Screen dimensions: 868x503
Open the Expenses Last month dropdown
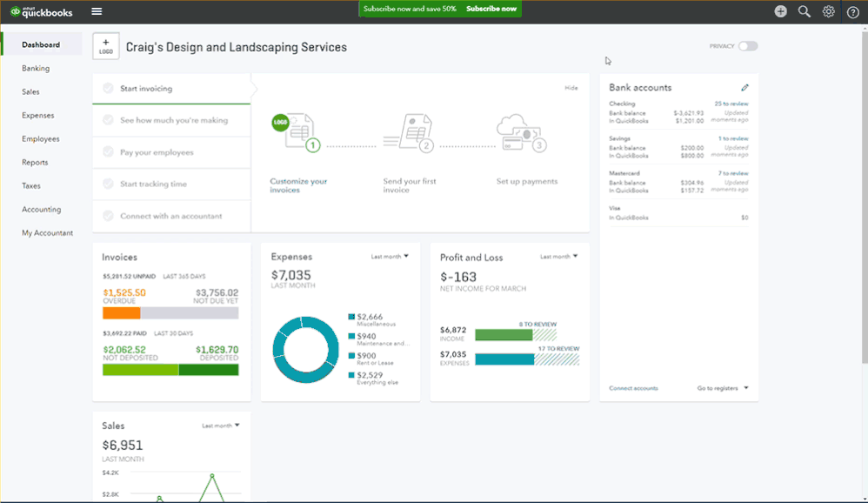pyautogui.click(x=390, y=257)
